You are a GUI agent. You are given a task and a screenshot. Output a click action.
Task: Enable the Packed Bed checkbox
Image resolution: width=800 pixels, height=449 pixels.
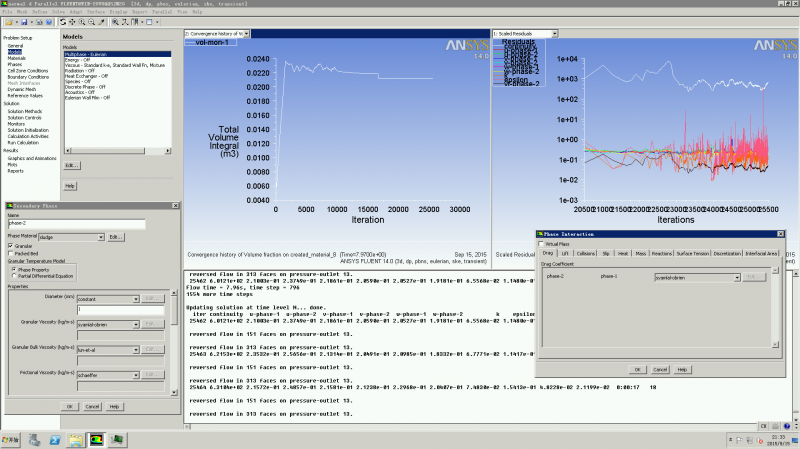[x=11, y=254]
